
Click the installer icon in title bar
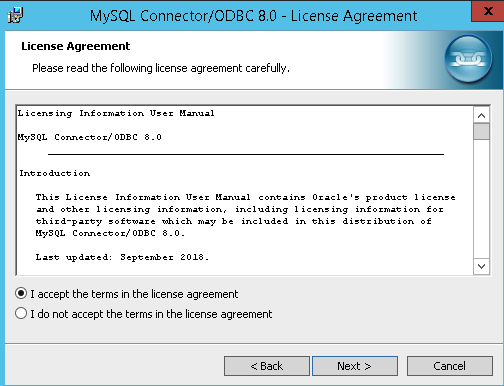[x=15, y=15]
